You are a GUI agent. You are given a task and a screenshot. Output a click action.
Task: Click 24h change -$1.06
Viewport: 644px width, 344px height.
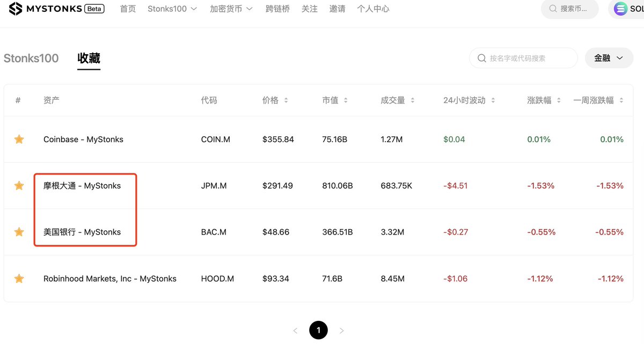(456, 279)
